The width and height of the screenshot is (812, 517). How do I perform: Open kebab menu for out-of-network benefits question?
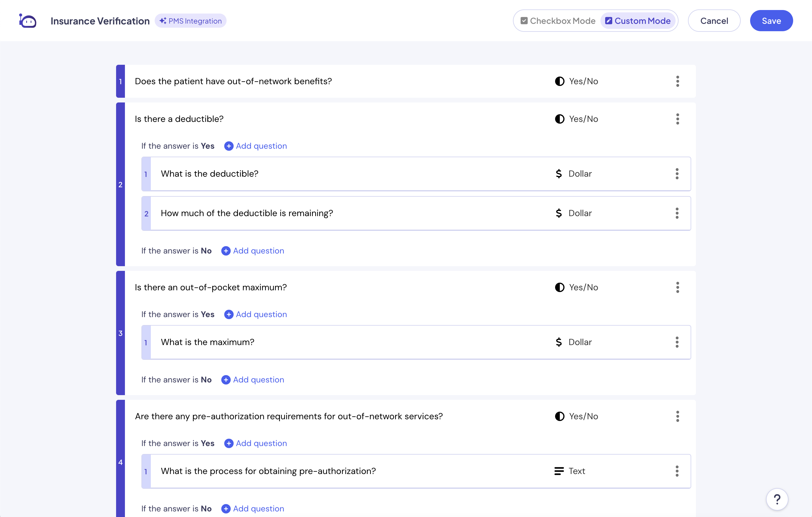(x=677, y=81)
